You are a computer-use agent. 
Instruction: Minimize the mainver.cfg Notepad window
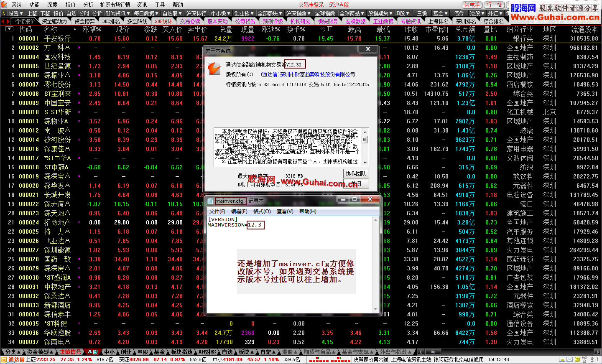point(343,199)
